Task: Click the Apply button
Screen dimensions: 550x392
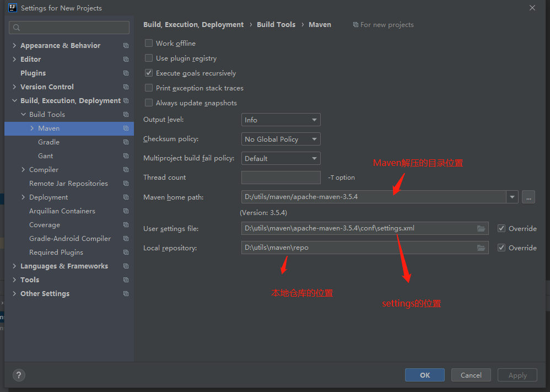Action: tap(517, 375)
